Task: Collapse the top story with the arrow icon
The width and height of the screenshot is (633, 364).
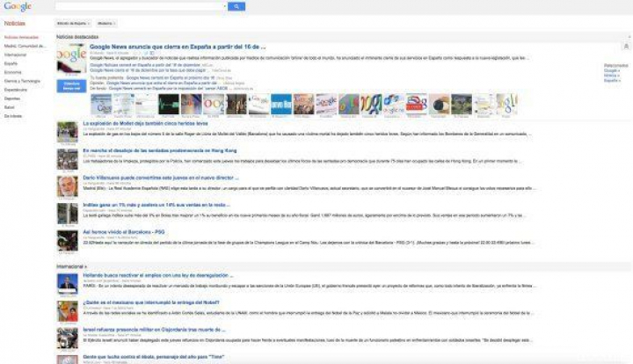Action: pos(625,46)
